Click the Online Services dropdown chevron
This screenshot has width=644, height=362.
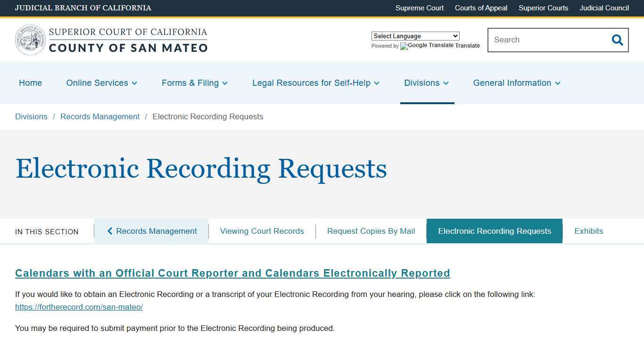pyautogui.click(x=134, y=83)
